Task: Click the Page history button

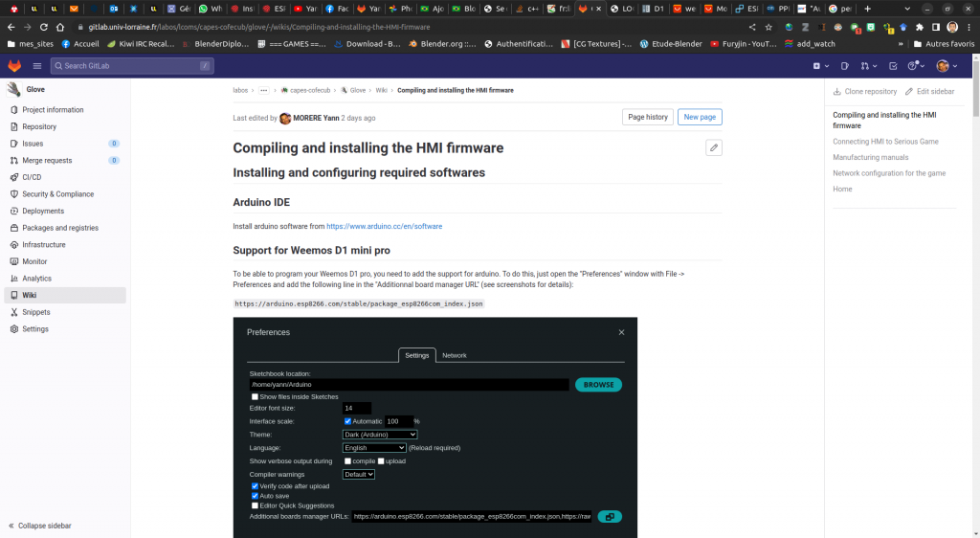Action: (x=648, y=117)
